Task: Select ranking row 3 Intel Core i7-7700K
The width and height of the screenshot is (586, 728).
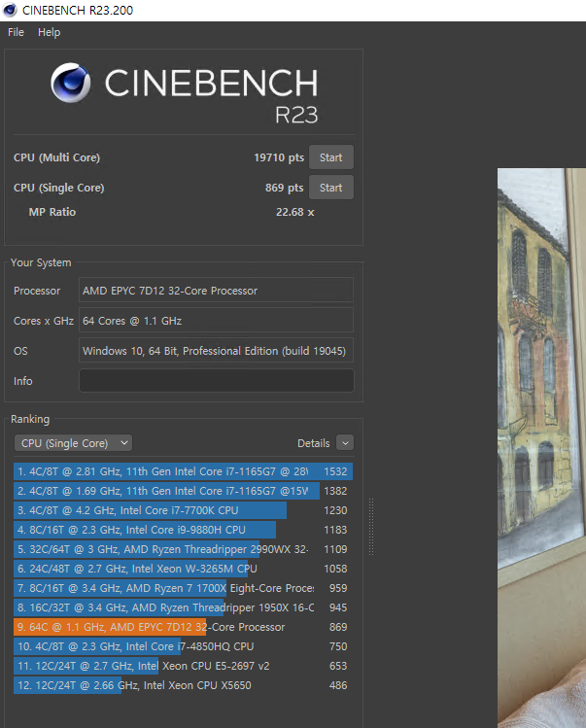Action: [x=183, y=510]
